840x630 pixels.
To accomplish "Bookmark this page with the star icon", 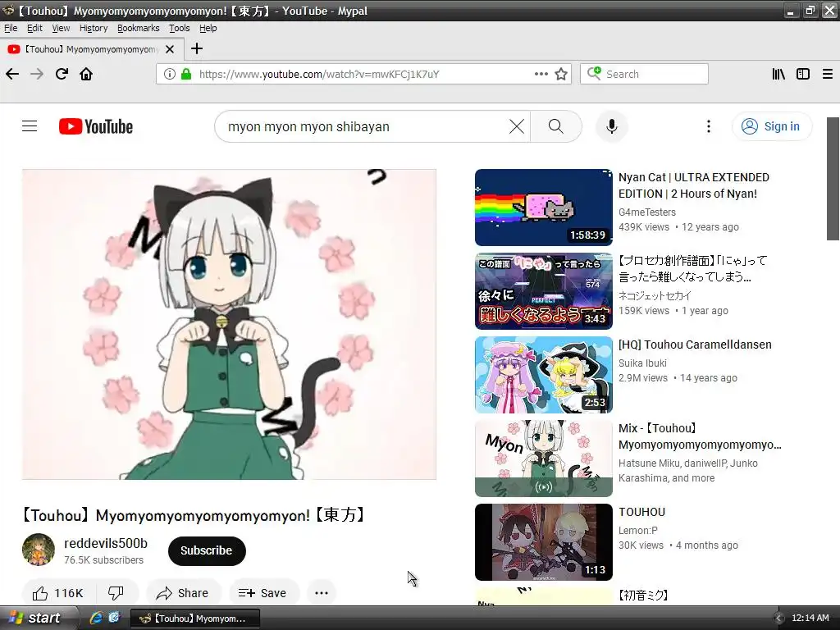I will pyautogui.click(x=561, y=74).
